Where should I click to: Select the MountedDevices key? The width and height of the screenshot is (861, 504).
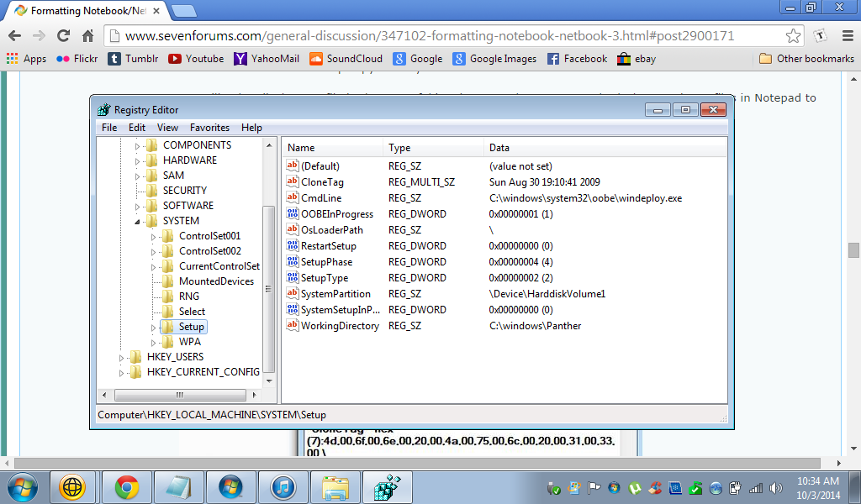click(x=216, y=281)
